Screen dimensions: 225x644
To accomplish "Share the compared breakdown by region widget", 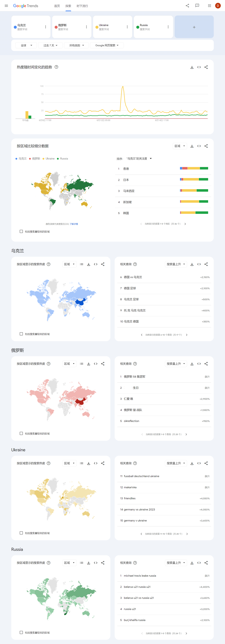I will (x=206, y=146).
